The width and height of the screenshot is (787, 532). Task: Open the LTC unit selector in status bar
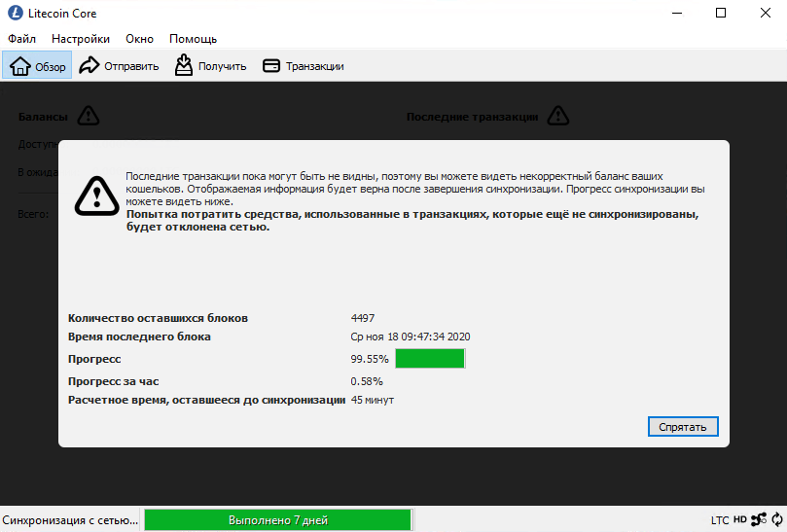click(719, 520)
